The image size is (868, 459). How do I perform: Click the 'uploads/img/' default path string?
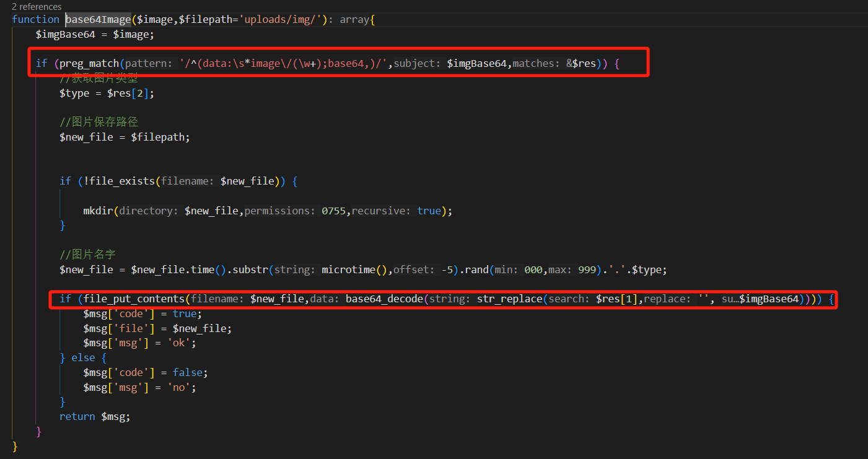[281, 19]
